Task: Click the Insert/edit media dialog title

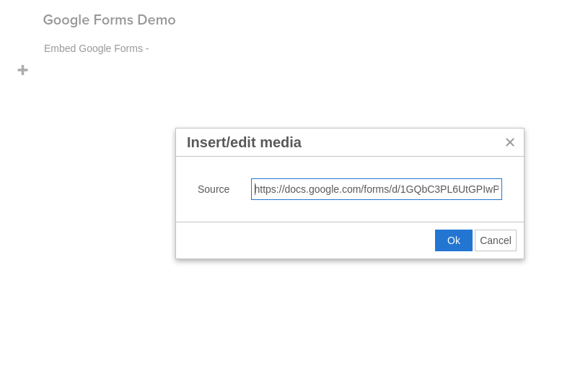Action: [244, 142]
